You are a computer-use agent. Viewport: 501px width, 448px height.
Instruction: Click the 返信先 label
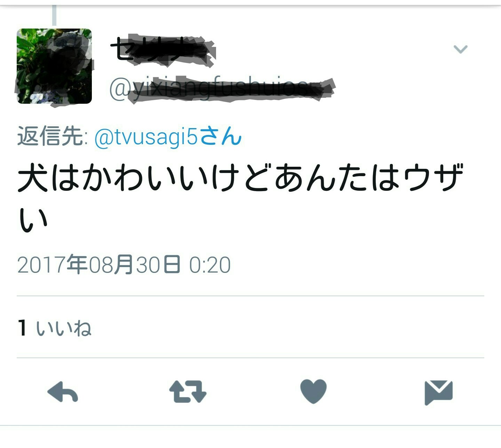pyautogui.click(x=51, y=136)
